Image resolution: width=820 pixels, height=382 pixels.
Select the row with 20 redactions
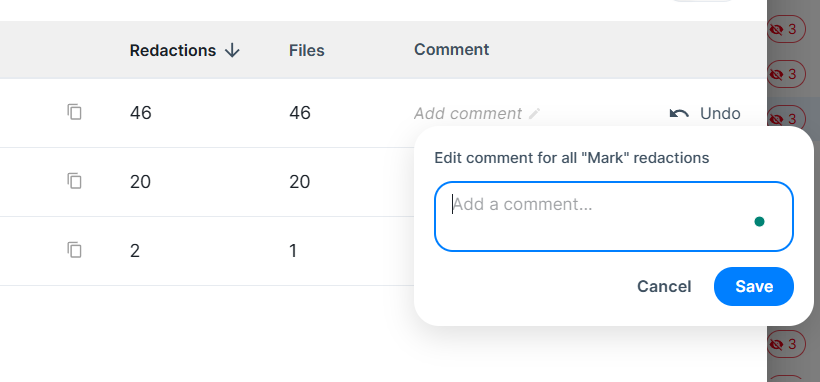click(x=383, y=182)
